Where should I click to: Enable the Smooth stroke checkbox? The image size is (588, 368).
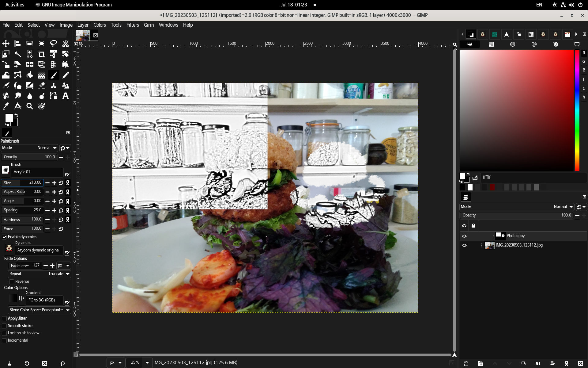(5, 326)
